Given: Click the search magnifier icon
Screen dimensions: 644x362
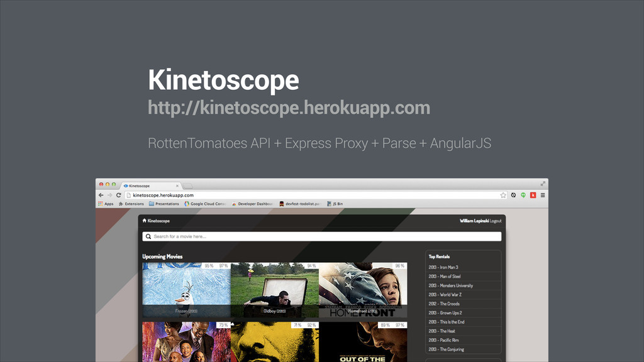Looking at the screenshot, I should click(x=148, y=236).
